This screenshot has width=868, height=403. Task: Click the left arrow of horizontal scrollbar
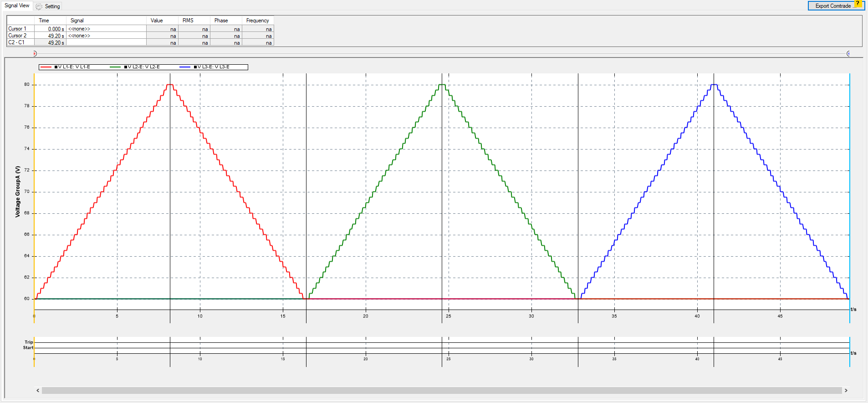click(38, 390)
